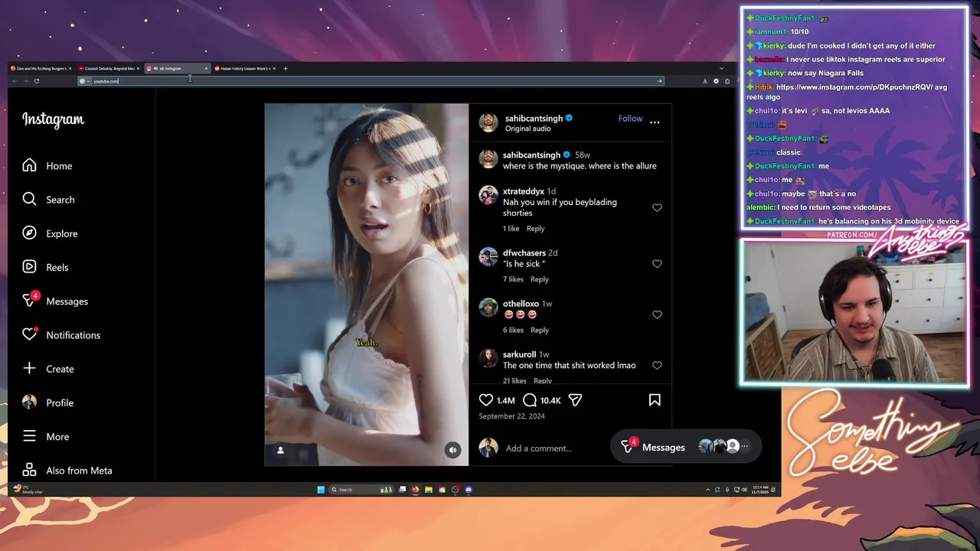The width and height of the screenshot is (980, 551).
Task: Like othelloxo's comment
Action: point(657,315)
